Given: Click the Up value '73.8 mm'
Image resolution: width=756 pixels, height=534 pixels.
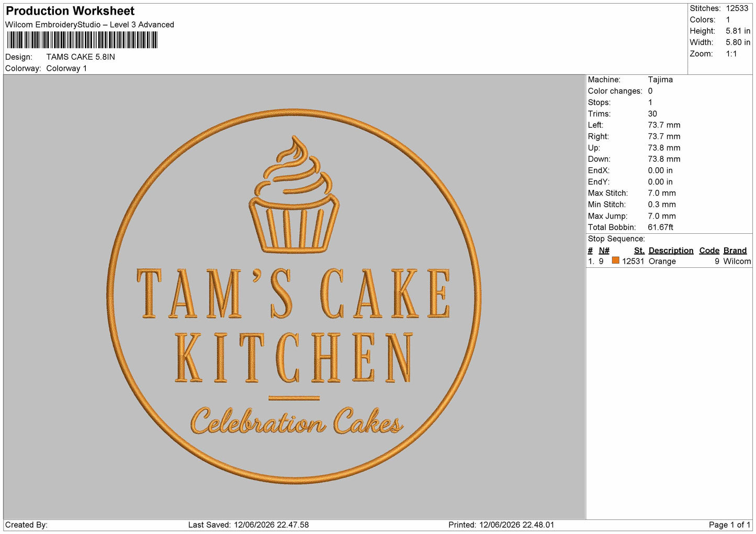Looking at the screenshot, I should tap(664, 147).
